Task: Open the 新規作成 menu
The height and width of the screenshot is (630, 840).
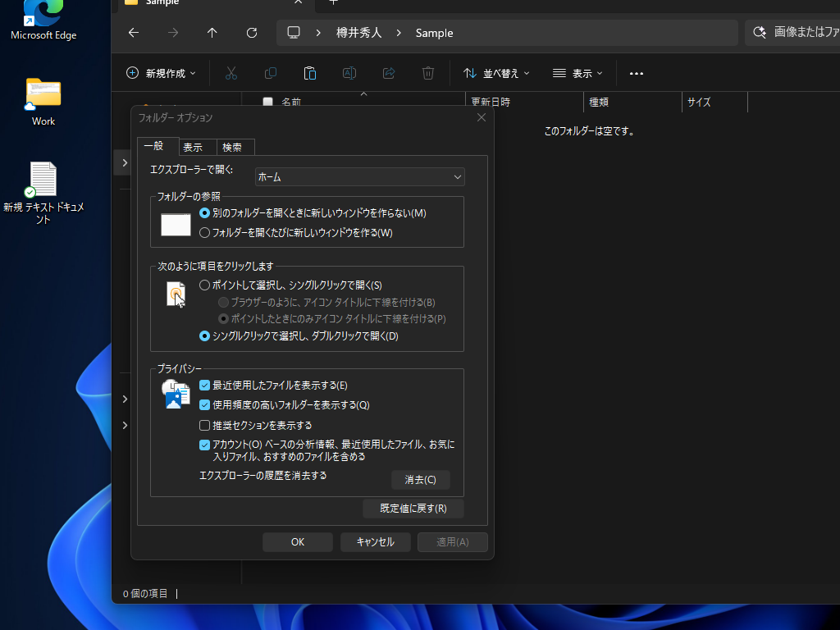Action: (162, 73)
